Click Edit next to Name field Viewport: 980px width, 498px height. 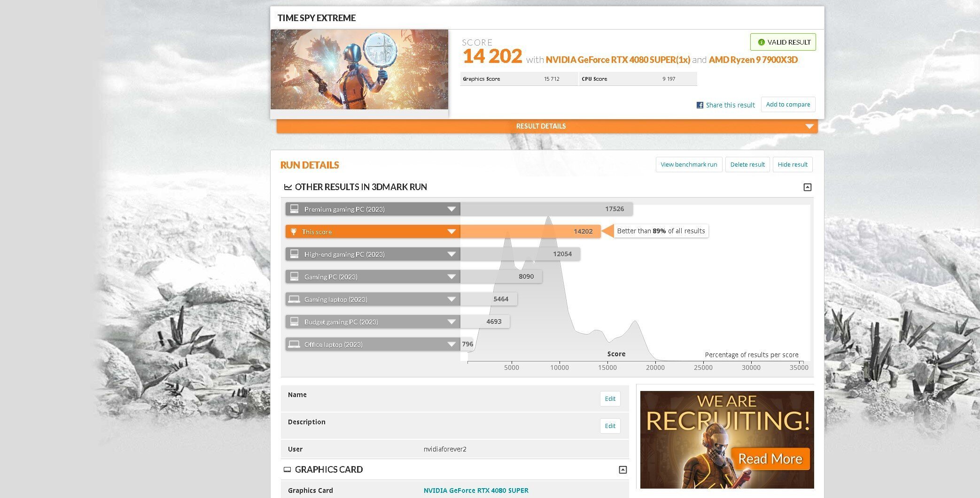coord(610,399)
